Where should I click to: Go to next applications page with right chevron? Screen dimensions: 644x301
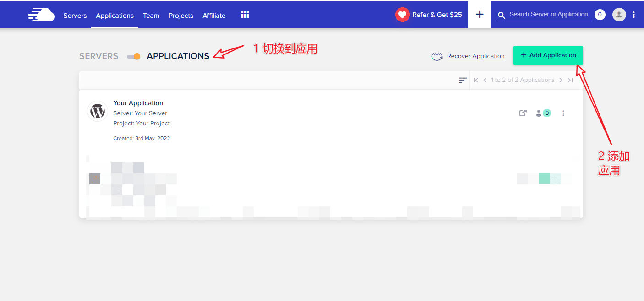pos(561,80)
